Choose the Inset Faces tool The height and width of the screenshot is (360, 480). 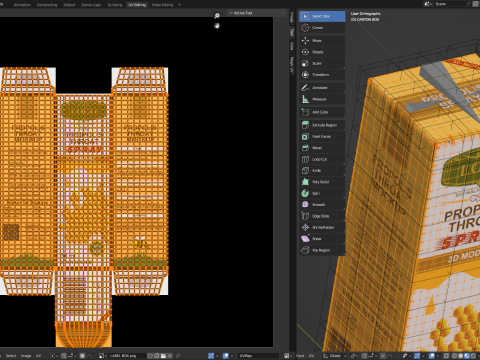tap(322, 136)
